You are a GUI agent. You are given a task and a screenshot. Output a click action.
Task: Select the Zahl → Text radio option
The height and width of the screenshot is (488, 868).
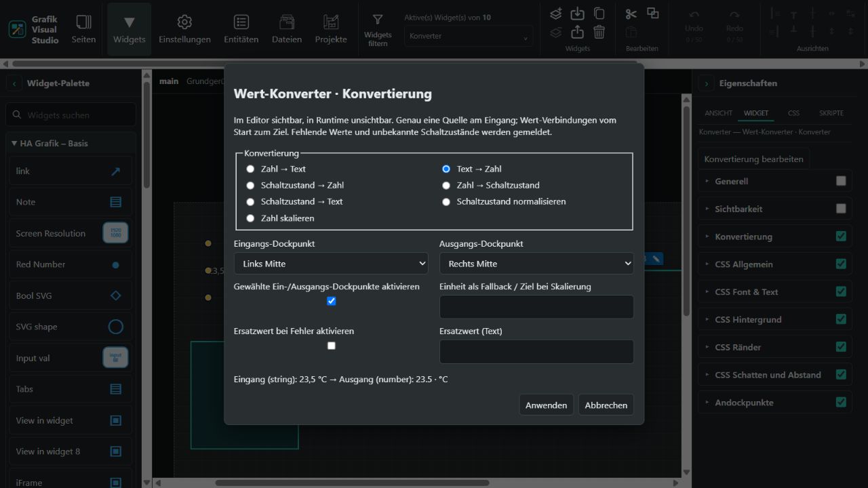[x=250, y=169]
